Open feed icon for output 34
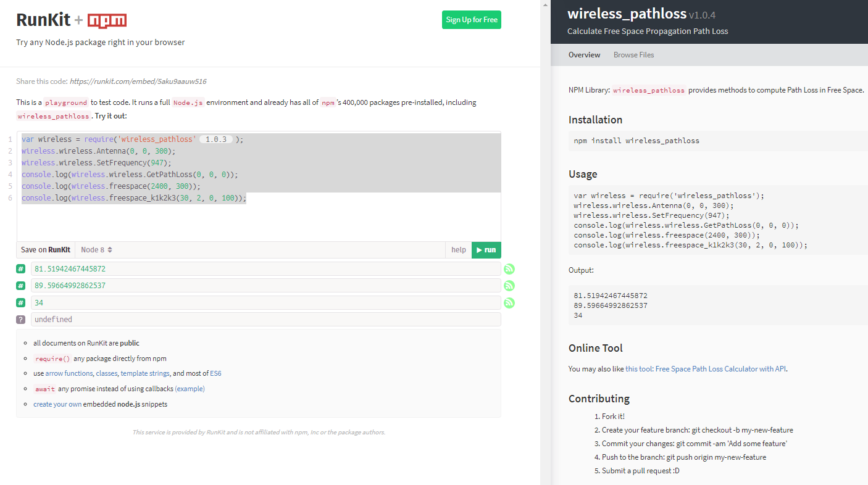This screenshot has height=485, width=868. click(x=509, y=303)
